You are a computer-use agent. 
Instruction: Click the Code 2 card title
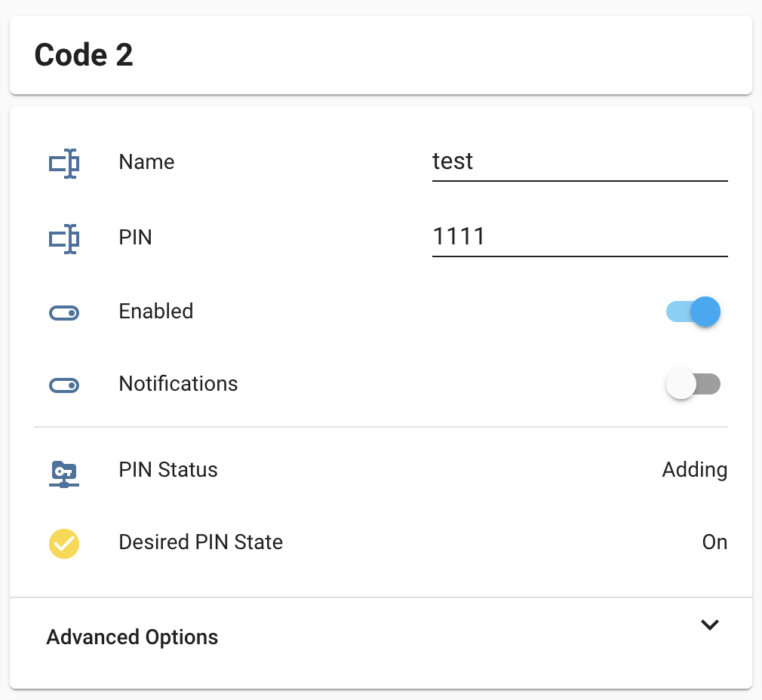[84, 55]
